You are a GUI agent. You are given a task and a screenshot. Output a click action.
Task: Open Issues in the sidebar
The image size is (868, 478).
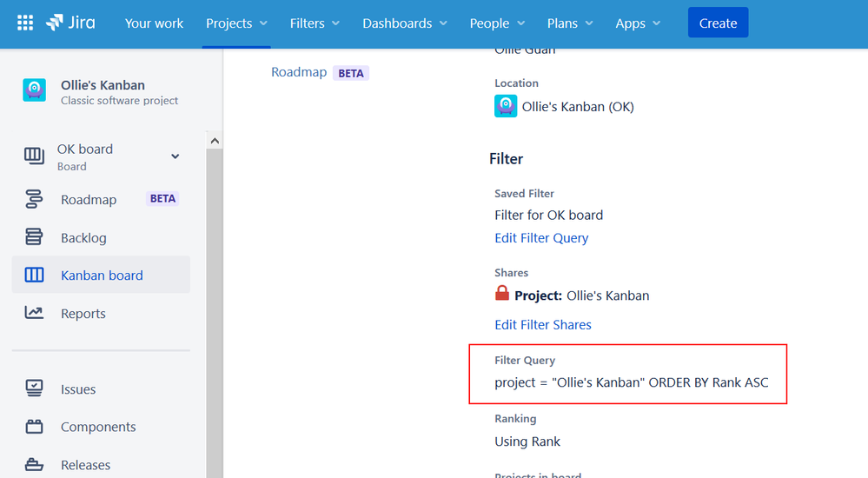(x=101, y=388)
